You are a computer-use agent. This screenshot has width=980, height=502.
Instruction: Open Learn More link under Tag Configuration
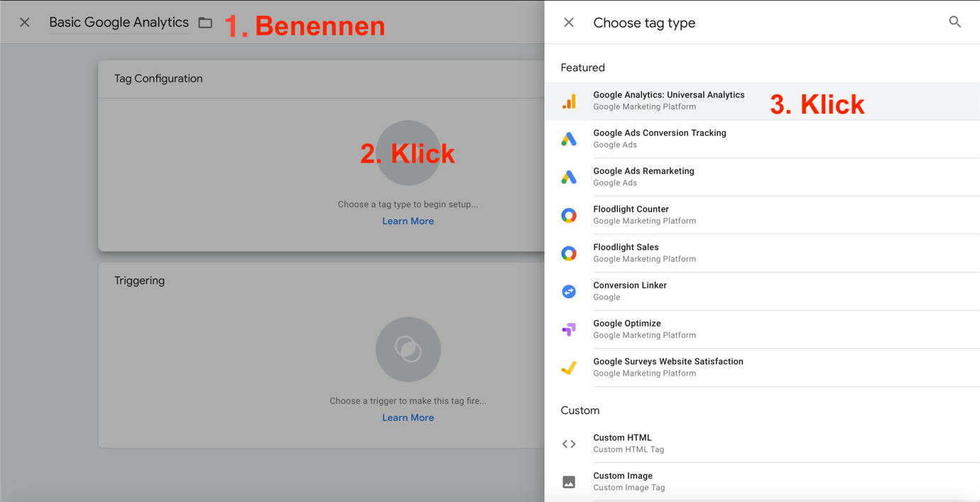[x=408, y=222]
